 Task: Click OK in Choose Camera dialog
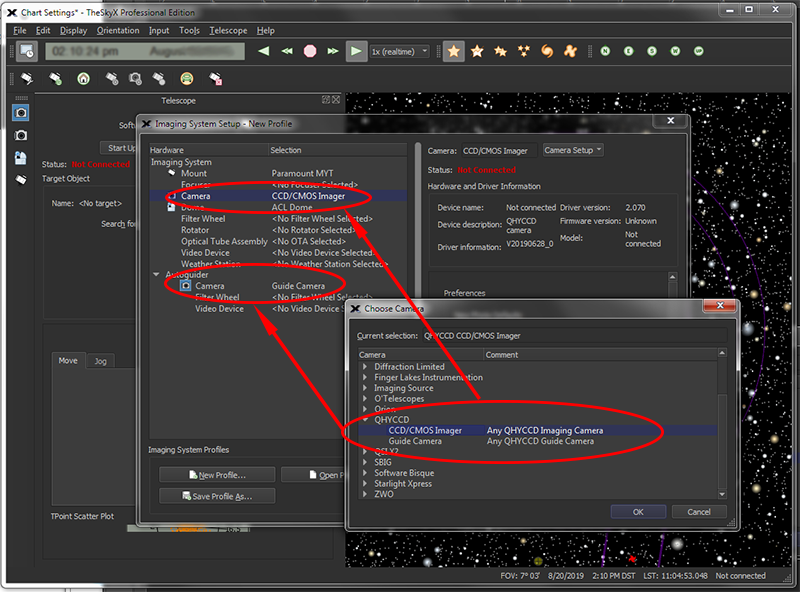pyautogui.click(x=638, y=512)
